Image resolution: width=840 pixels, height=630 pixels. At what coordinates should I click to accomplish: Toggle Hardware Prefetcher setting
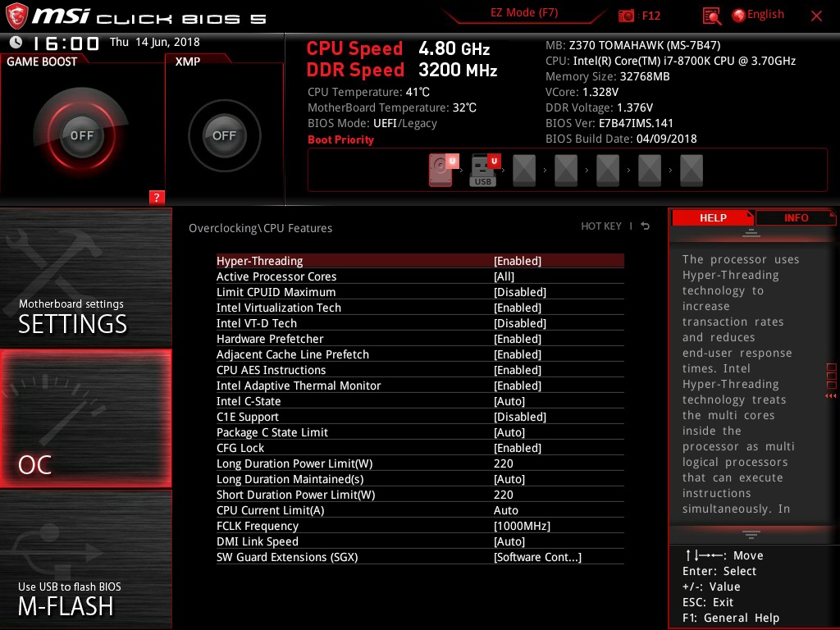[420, 339]
